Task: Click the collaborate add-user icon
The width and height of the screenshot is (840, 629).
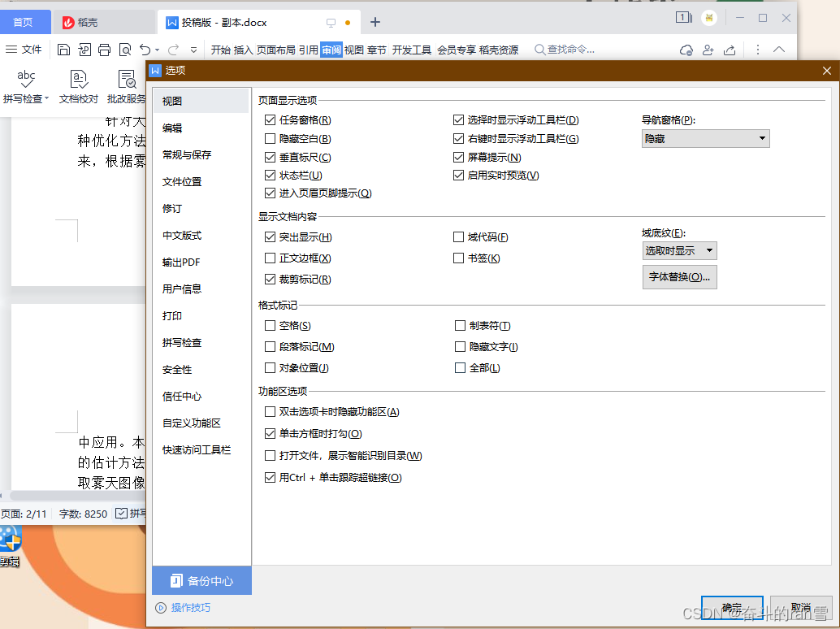Action: pos(708,50)
